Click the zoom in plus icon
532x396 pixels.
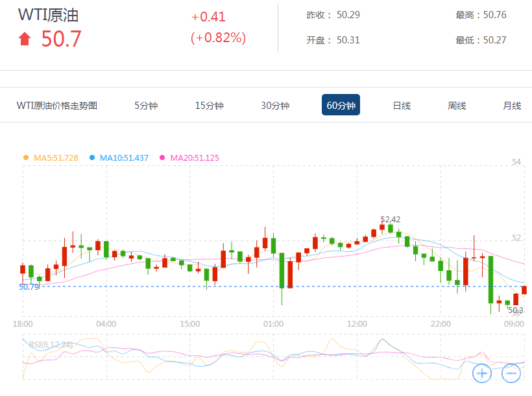click(481, 373)
